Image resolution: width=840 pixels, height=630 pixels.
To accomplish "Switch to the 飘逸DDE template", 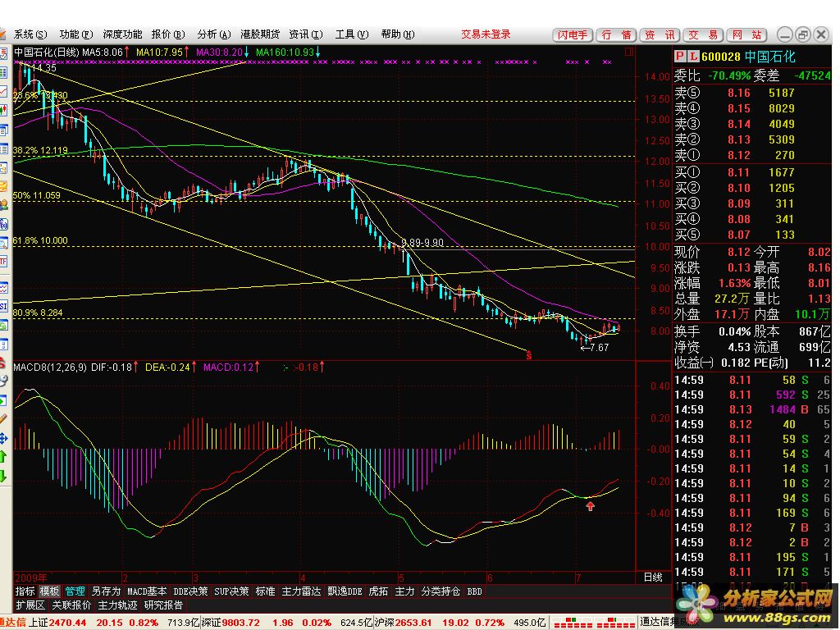I will click(x=345, y=591).
